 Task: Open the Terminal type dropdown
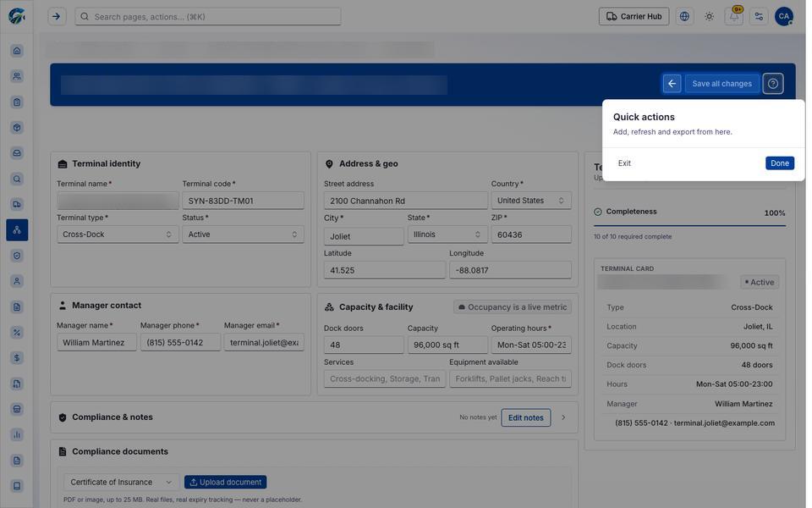tap(118, 235)
